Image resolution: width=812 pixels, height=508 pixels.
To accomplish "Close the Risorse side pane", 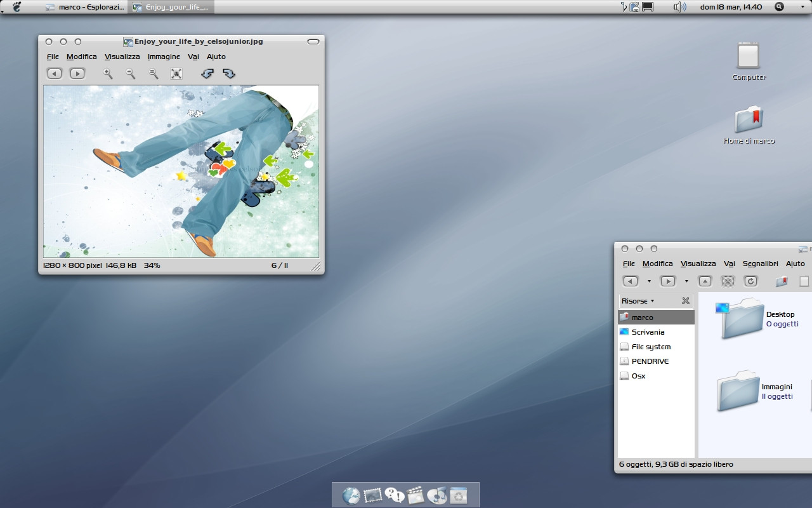I will coord(686,301).
